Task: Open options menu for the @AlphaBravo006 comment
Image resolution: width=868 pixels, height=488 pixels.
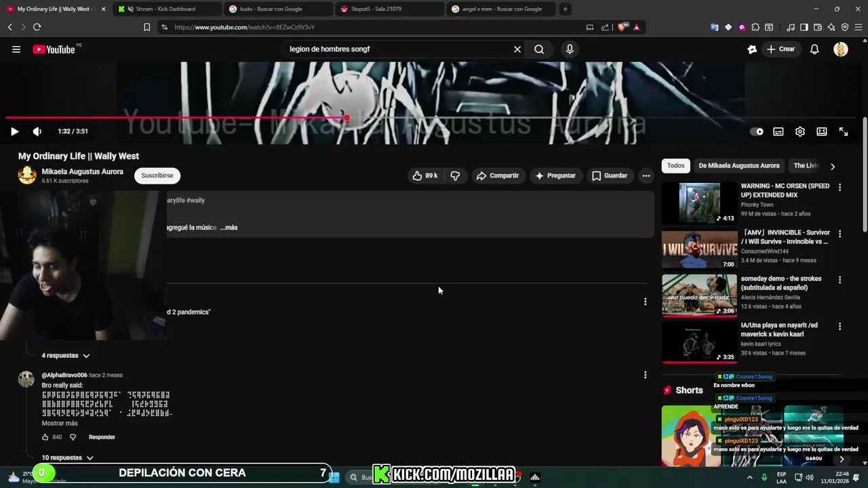Action: pos(645,375)
